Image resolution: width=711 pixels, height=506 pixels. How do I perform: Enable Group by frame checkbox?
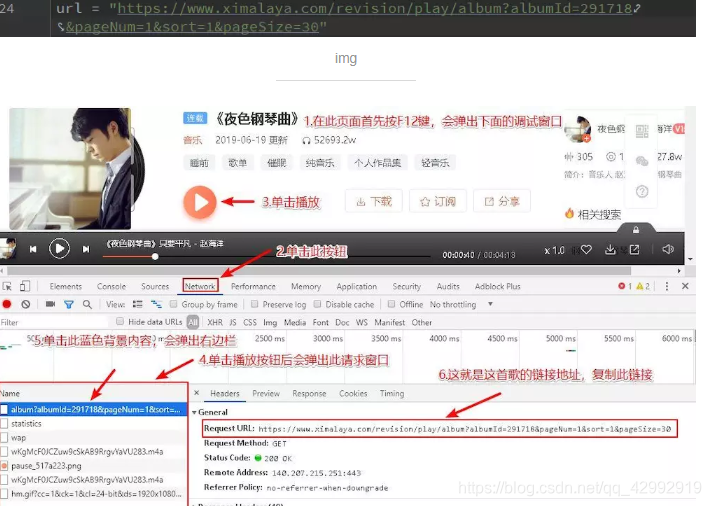tap(173, 304)
